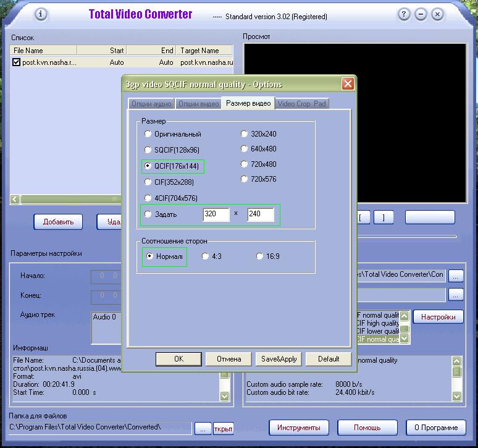The image size is (478, 448).
Task: Click the File Name column header
Action: click(43, 50)
